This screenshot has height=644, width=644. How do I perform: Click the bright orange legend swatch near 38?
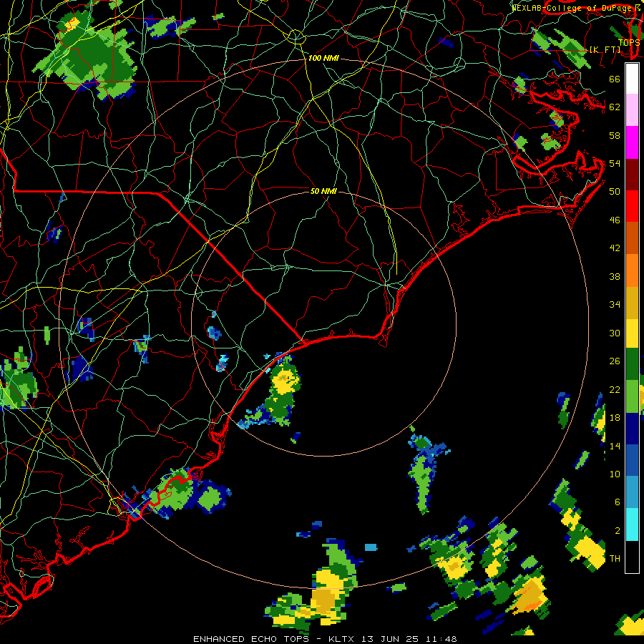632,270
